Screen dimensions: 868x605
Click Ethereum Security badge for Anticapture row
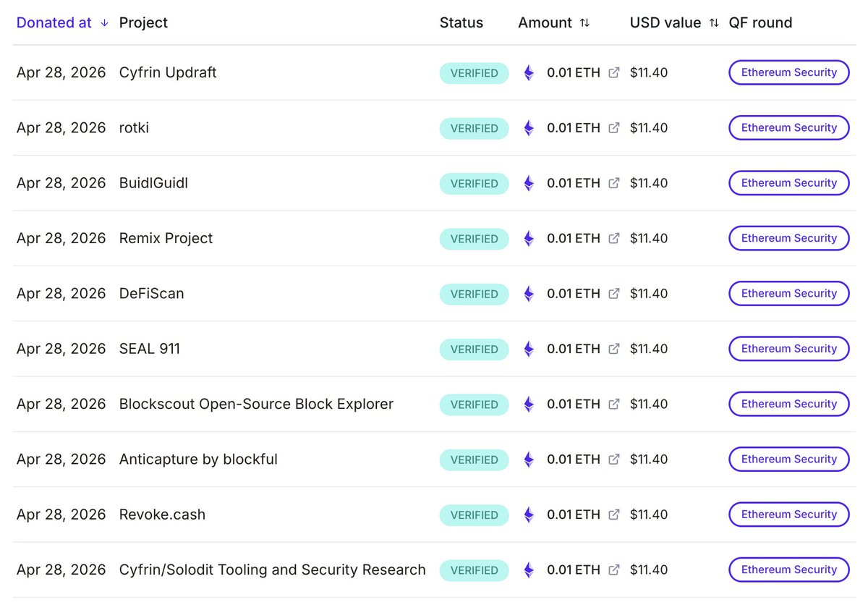[789, 460]
